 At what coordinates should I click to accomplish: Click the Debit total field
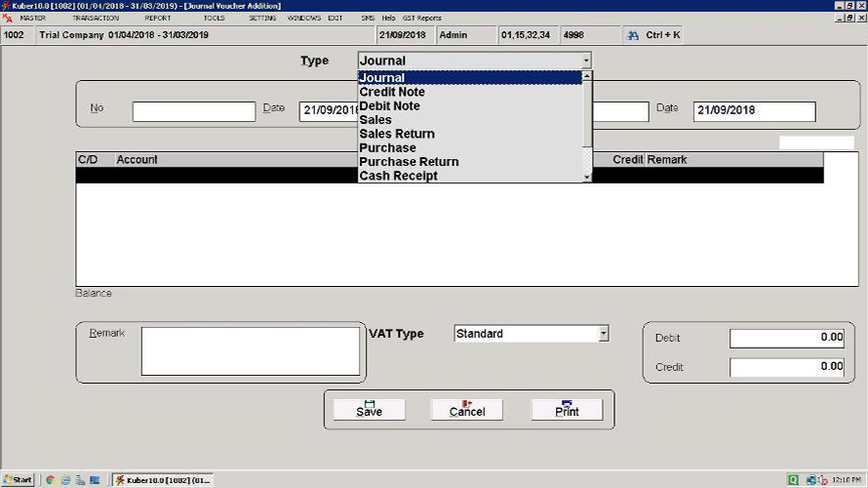[787, 338]
